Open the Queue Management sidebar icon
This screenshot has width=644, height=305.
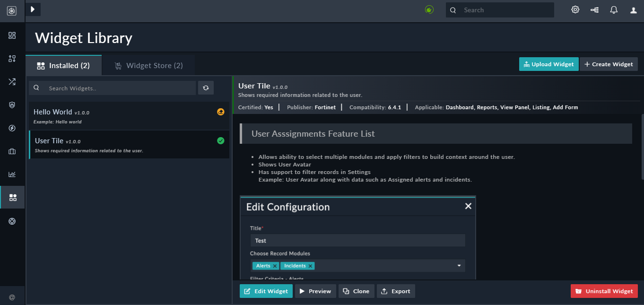point(12,59)
